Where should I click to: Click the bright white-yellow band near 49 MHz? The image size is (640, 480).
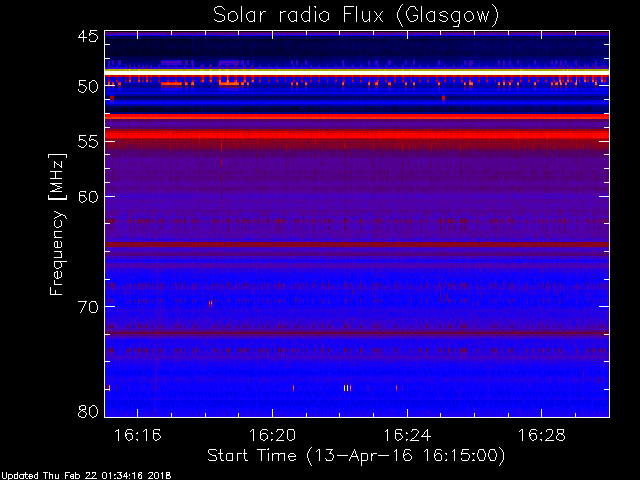pyautogui.click(x=357, y=72)
